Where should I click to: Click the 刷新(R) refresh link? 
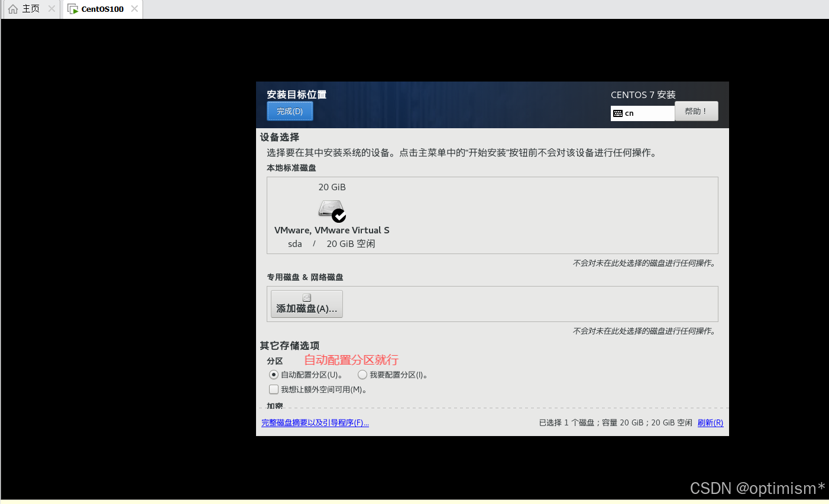coord(710,423)
